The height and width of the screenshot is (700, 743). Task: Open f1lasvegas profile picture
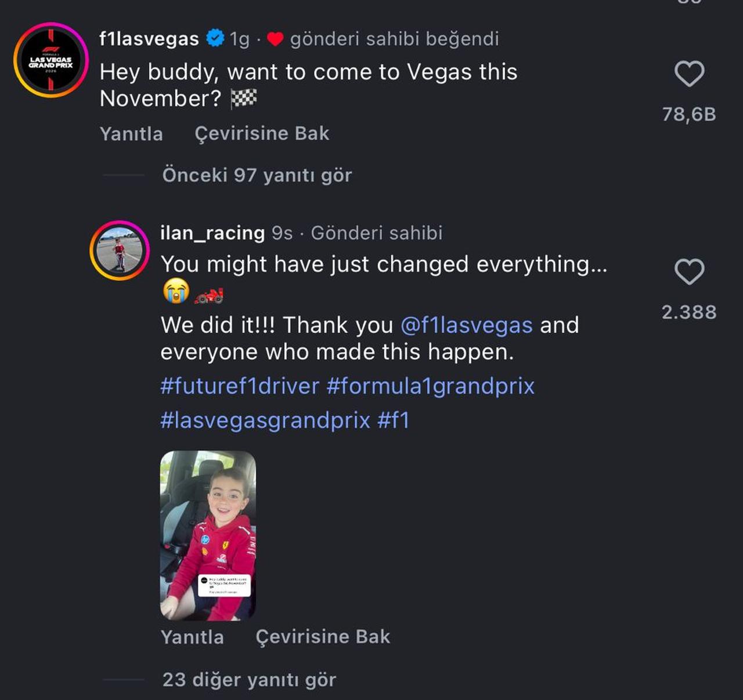51,60
